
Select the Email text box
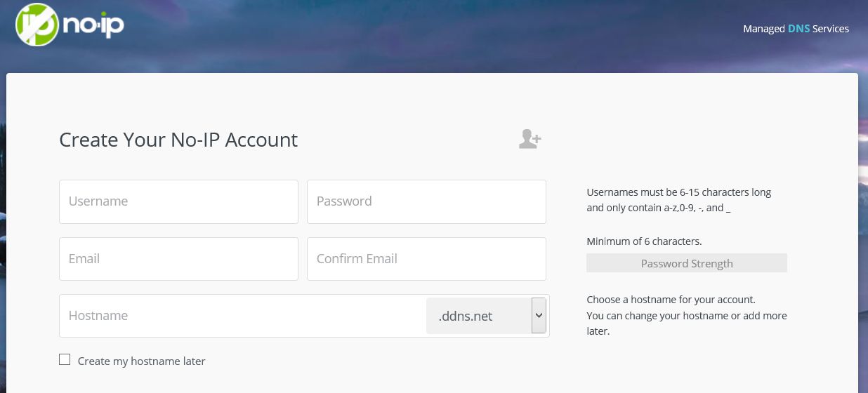(x=178, y=259)
